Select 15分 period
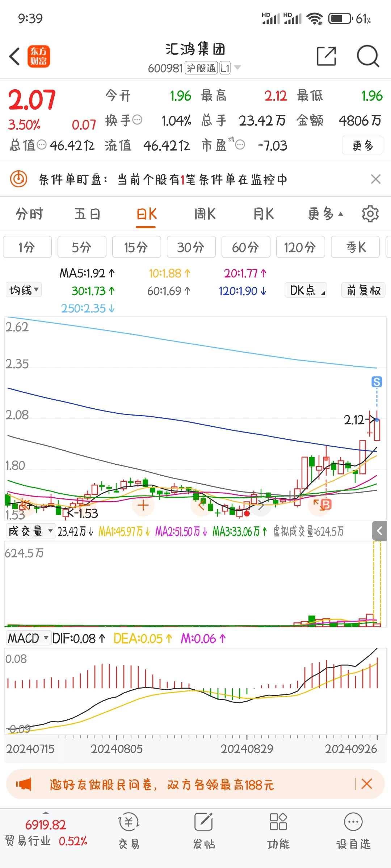Image resolution: width=391 pixels, height=868 pixels. pos(136,247)
